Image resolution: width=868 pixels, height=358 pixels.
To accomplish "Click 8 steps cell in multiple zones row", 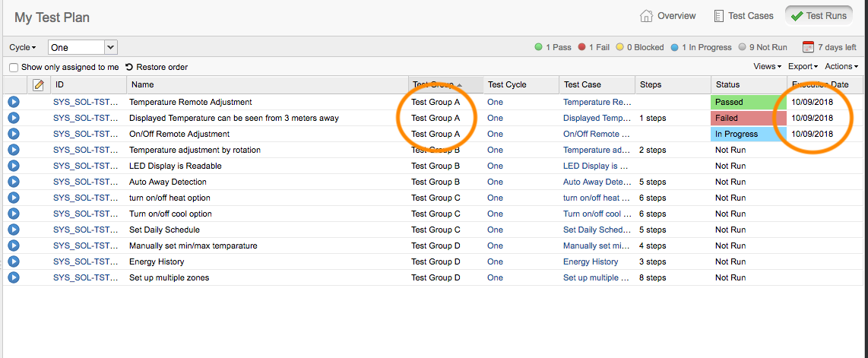I will 653,277.
